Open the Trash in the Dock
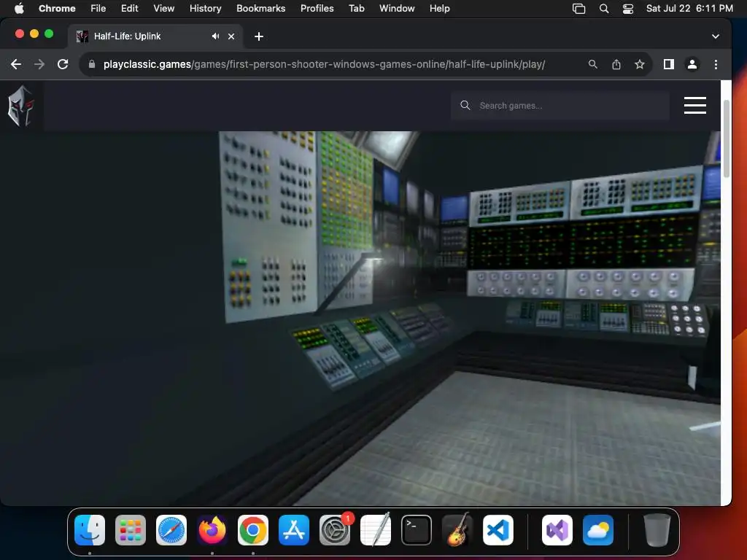747x560 pixels. tap(657, 530)
